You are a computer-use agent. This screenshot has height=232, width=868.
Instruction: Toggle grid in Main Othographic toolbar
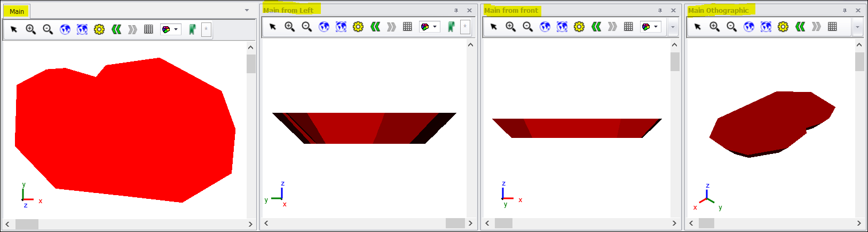point(832,27)
